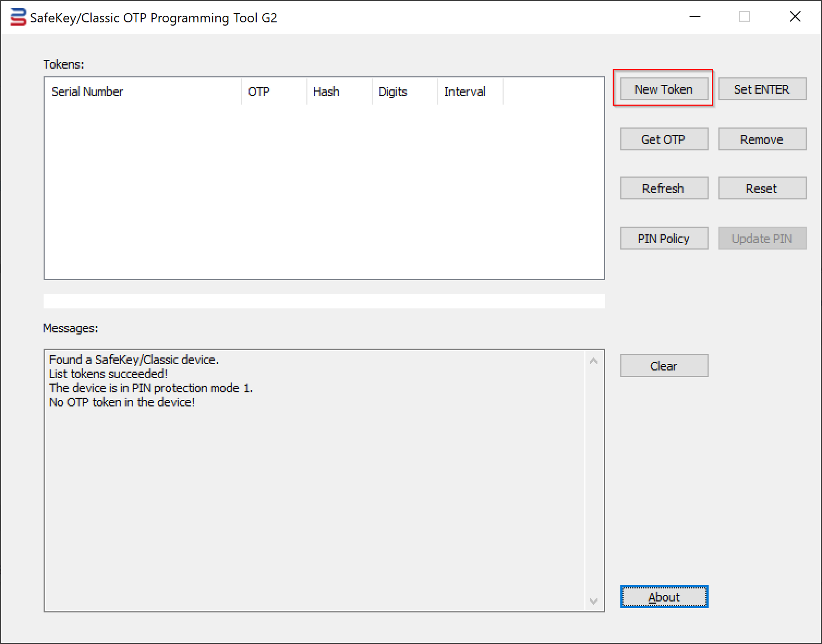Click inside the Messages text area
Viewport: 822px width, 644px height.
[313, 490]
